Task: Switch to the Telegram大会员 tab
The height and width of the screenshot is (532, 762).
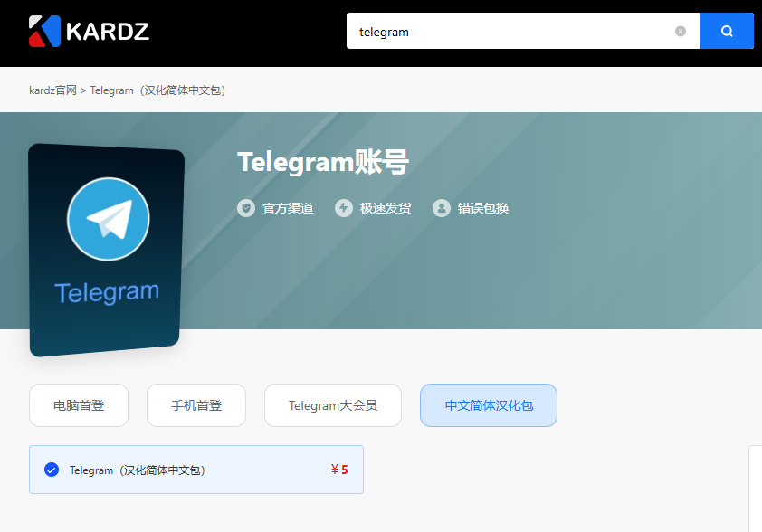Action: point(333,405)
